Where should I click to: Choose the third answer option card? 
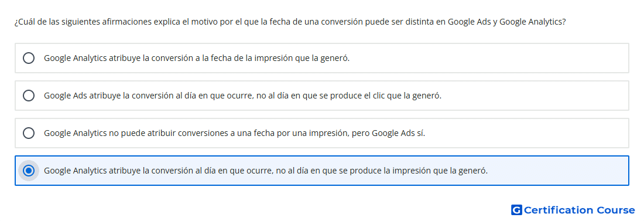click(322, 133)
